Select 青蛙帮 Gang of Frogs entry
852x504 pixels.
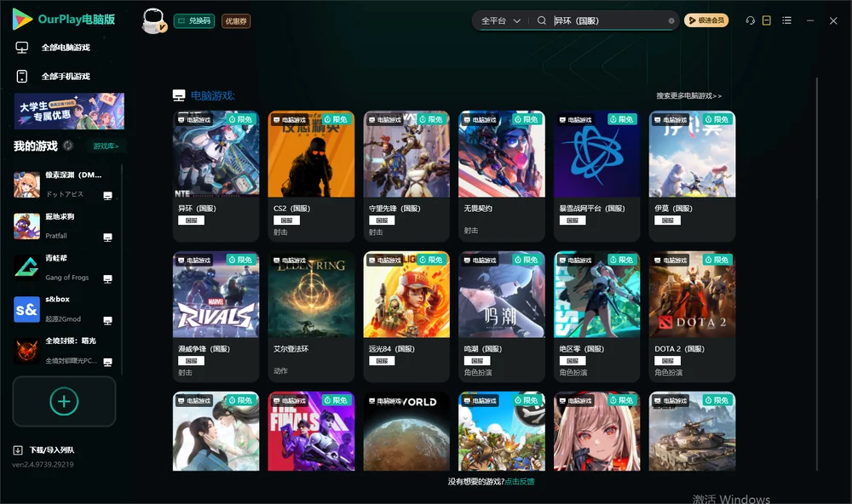pos(64,268)
